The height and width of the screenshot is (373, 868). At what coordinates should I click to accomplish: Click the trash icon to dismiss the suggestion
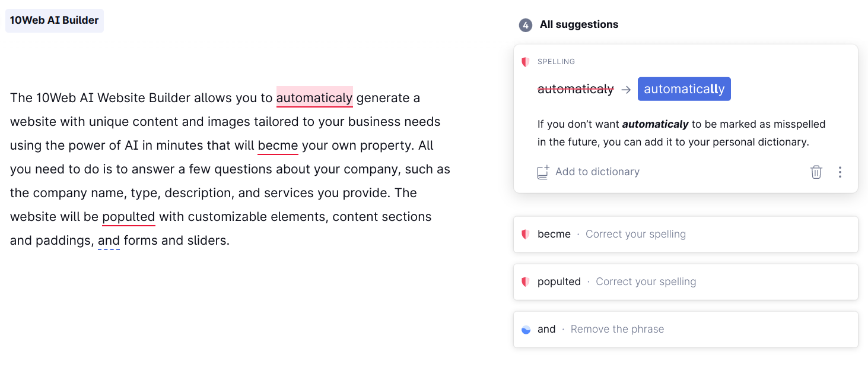pyautogui.click(x=816, y=172)
